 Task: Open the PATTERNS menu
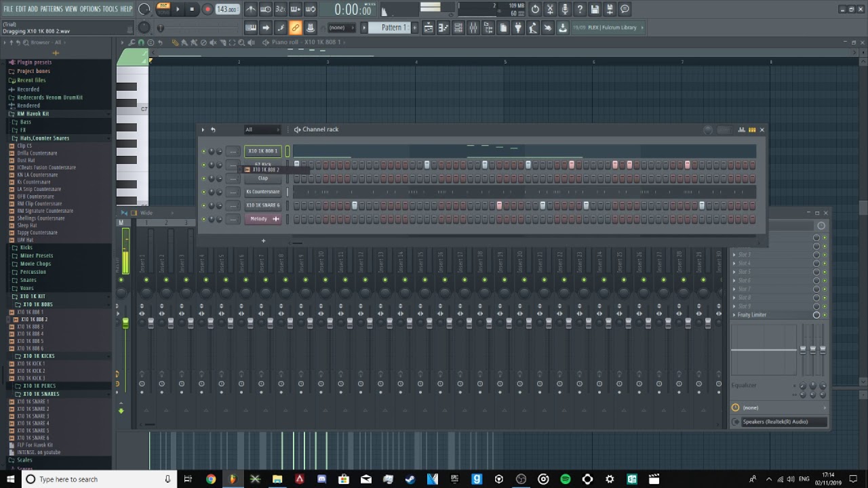pos(52,9)
